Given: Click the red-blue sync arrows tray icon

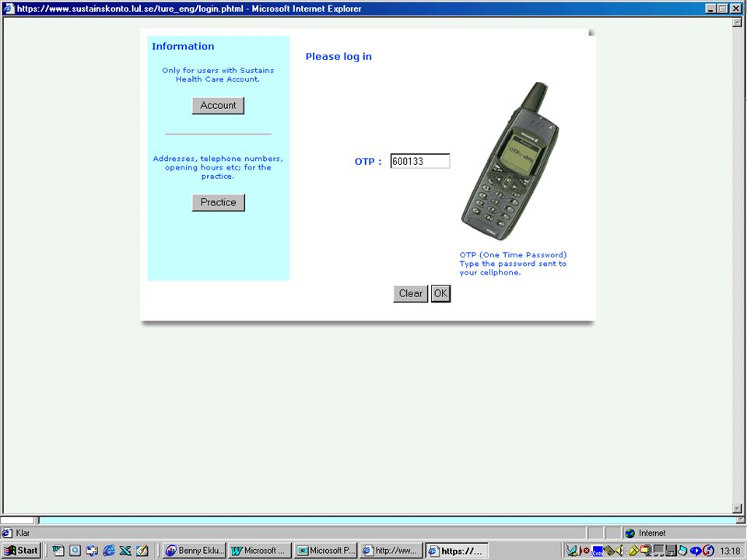Looking at the screenshot, I should tap(708, 551).
